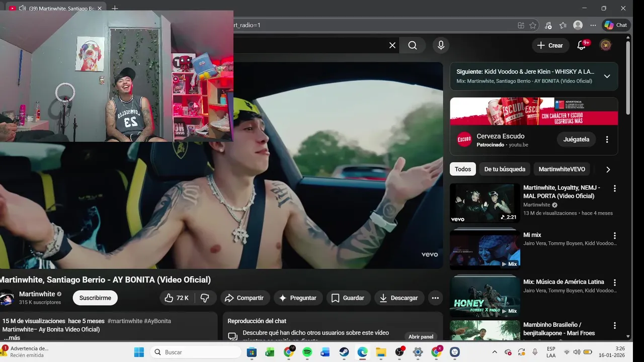Open File Explorer from taskbar
The width and height of the screenshot is (644, 362).
pos(381,352)
